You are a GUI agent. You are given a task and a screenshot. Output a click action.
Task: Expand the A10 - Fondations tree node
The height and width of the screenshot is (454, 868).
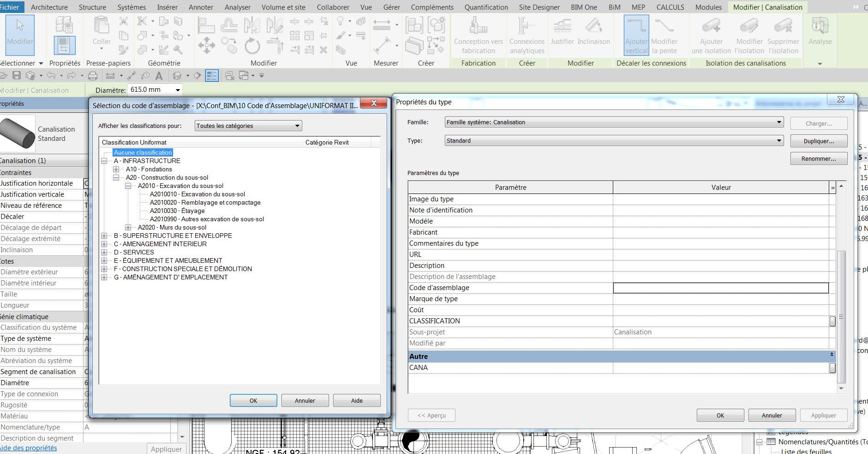(116, 169)
